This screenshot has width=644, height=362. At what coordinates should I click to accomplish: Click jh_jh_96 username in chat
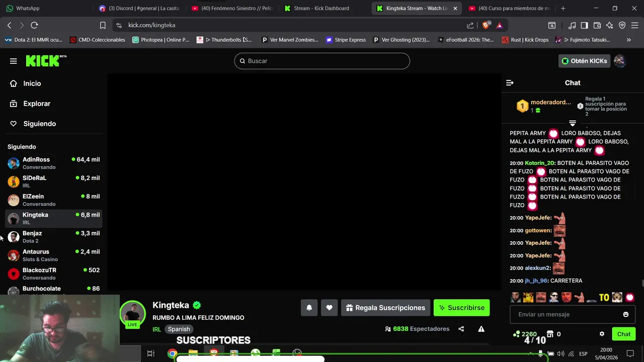coord(536,281)
